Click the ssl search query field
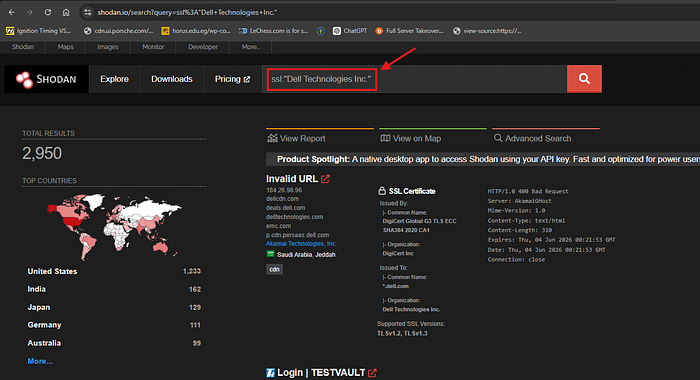This screenshot has width=700, height=380. point(414,79)
